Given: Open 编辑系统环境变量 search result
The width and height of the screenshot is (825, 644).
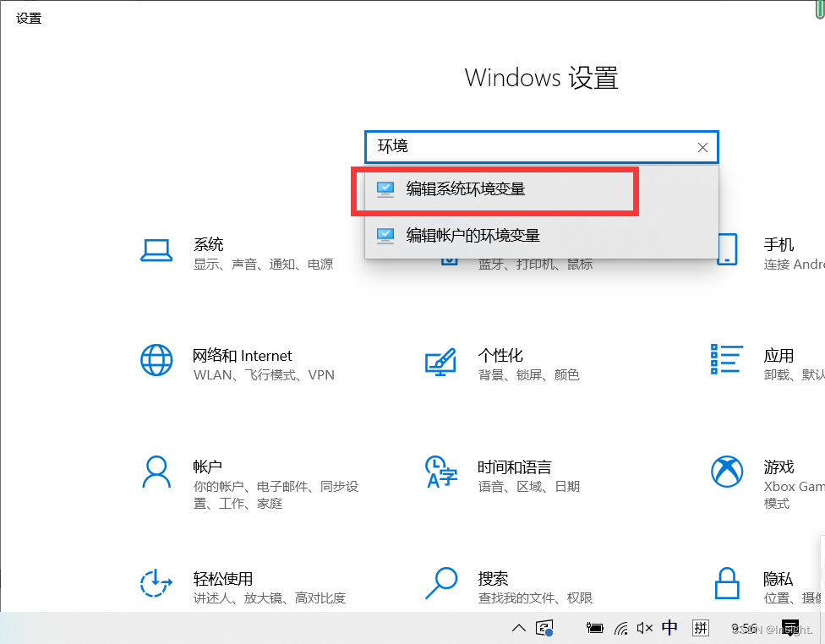Looking at the screenshot, I should point(541,189).
